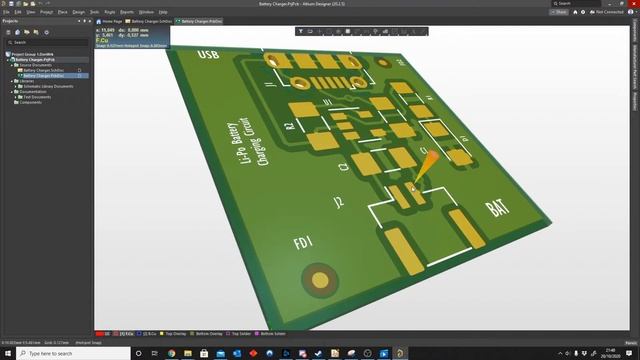Open Projects panel settings gear
This screenshot has height=360, width=640.
pyautogui.click(x=47, y=32)
